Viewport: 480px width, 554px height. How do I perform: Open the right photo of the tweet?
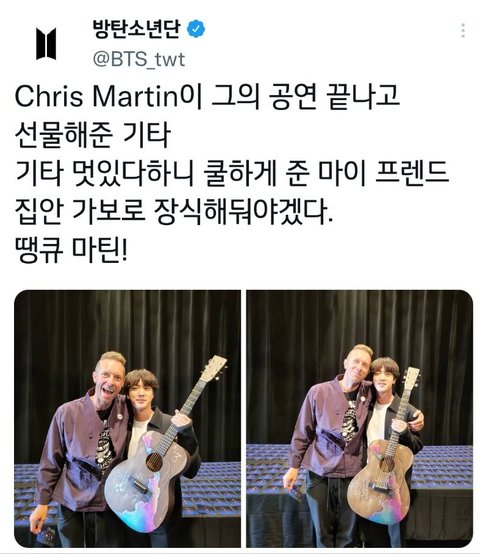360,419
